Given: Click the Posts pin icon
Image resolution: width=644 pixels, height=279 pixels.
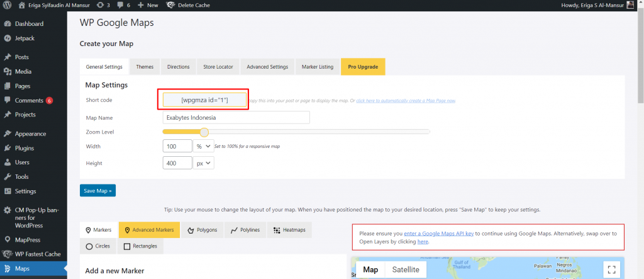Looking at the screenshot, I should click(8, 57).
